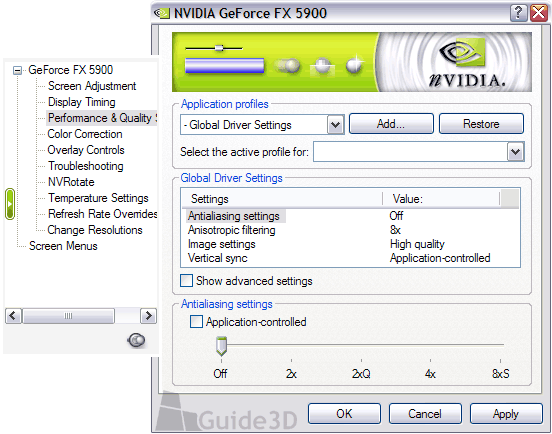
Task: Click the 8x anisotropic value
Action: (395, 230)
